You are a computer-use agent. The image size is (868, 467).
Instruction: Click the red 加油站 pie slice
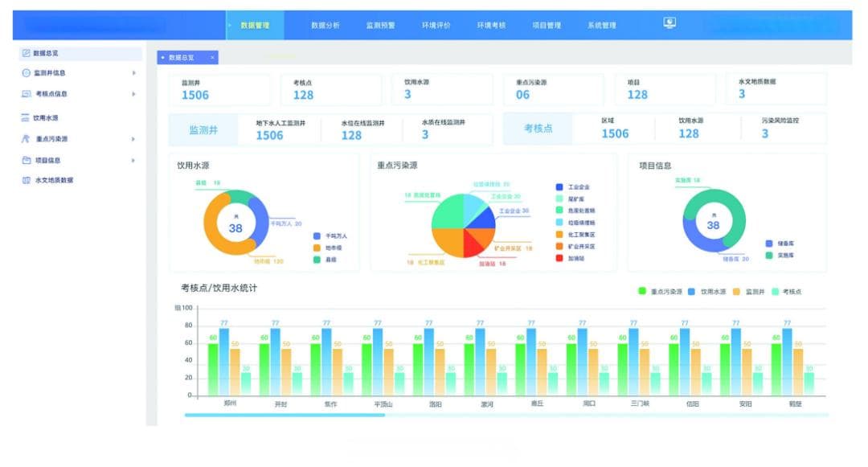point(471,244)
